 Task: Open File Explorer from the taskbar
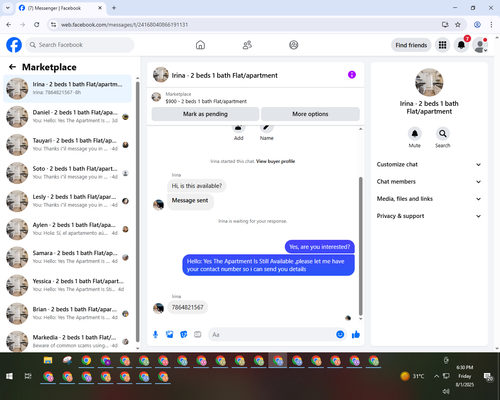pos(48,360)
